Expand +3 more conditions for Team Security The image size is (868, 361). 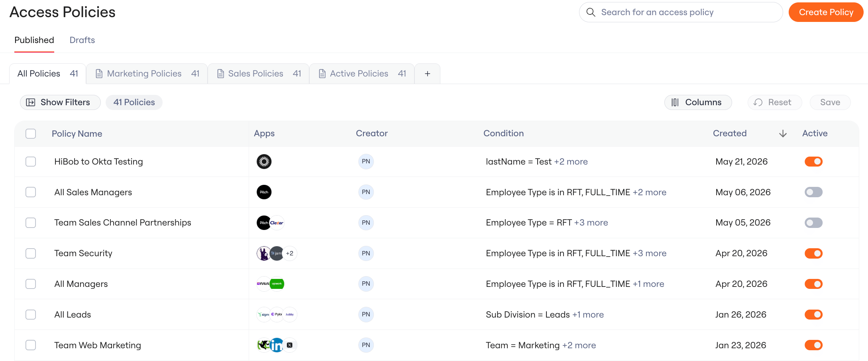point(649,253)
